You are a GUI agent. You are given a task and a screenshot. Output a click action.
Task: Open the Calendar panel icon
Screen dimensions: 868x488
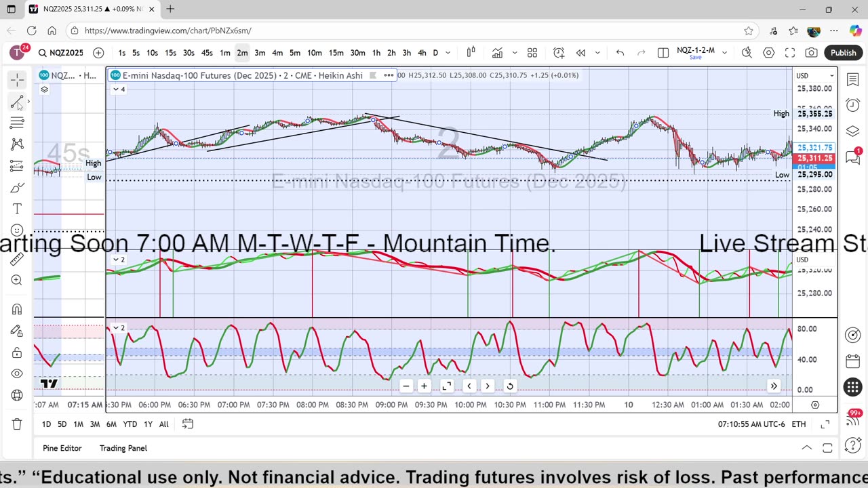[853, 361]
